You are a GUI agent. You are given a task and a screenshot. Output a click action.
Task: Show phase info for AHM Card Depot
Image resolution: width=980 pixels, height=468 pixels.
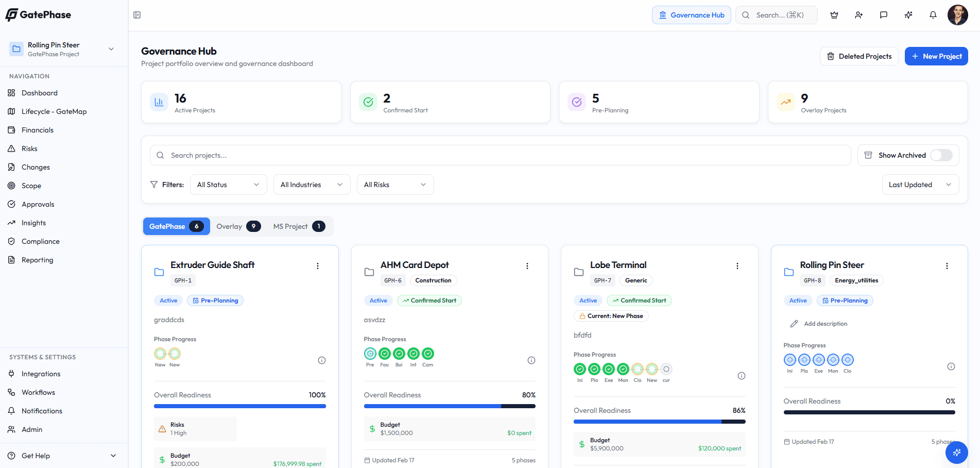click(x=531, y=360)
